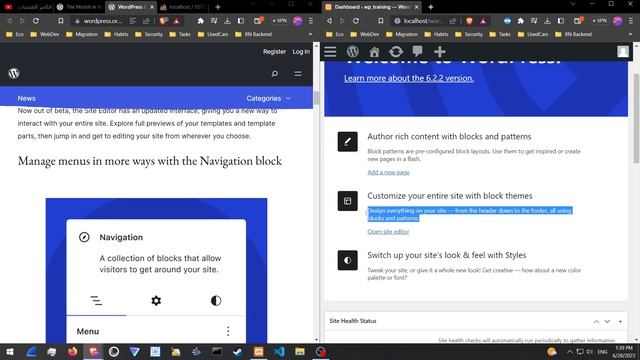Screen dimensions: 640x360
Task: Open the WordPress admin hamburger menu
Action: click(x=330, y=52)
